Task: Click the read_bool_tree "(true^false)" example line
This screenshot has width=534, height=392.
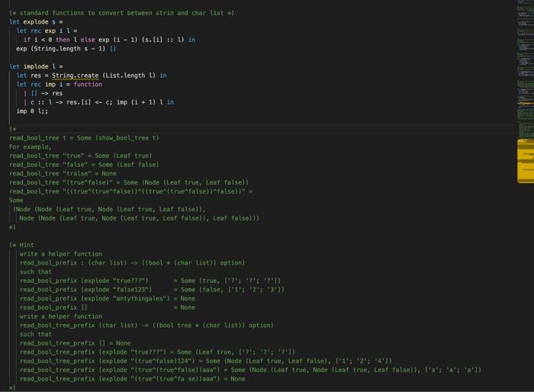Action: pyautogui.click(x=129, y=182)
